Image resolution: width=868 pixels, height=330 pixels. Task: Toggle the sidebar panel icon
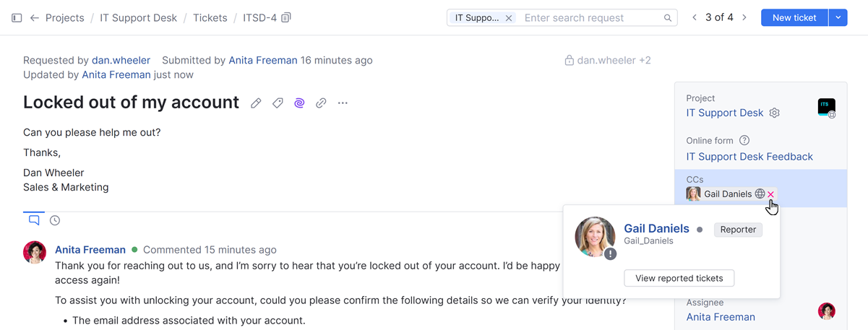[x=17, y=18]
